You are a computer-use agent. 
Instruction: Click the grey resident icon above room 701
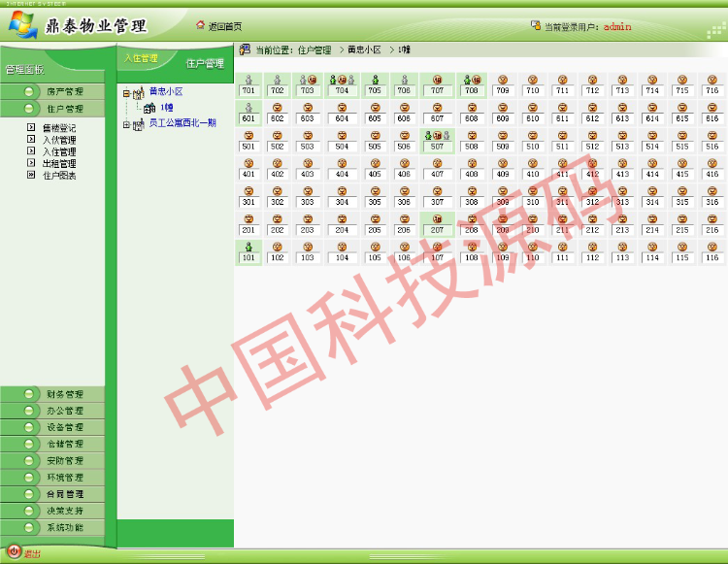point(248,80)
